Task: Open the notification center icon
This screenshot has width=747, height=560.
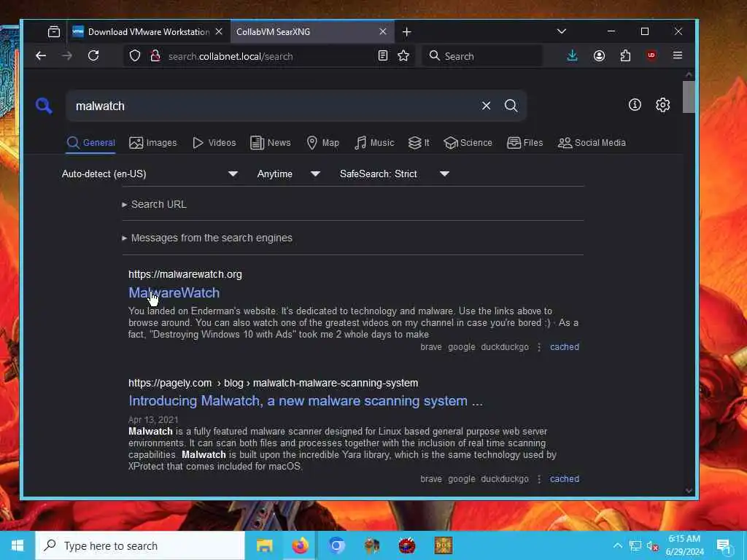Action: point(724,545)
